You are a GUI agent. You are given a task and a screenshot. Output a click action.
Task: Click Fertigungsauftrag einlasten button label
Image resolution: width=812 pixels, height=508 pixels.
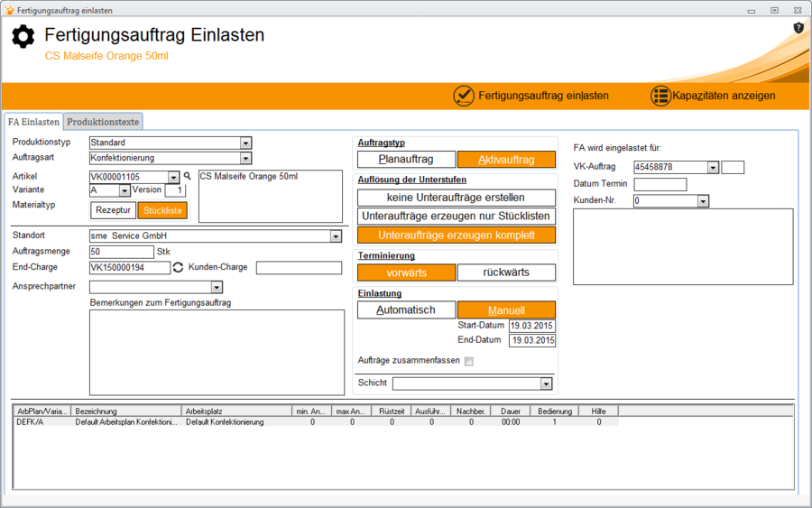pos(544,96)
